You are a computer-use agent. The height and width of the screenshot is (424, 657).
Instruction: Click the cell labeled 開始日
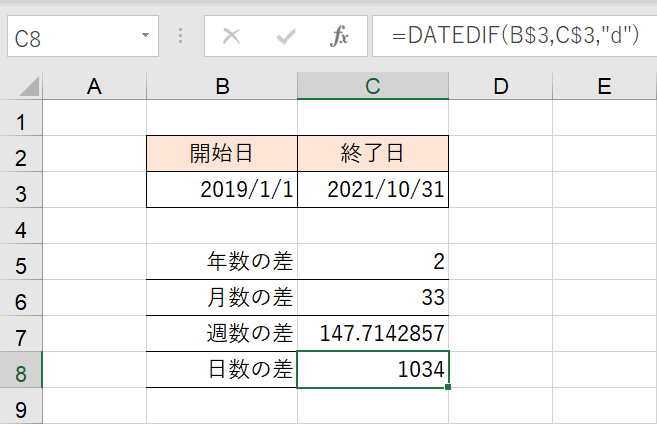click(x=222, y=154)
